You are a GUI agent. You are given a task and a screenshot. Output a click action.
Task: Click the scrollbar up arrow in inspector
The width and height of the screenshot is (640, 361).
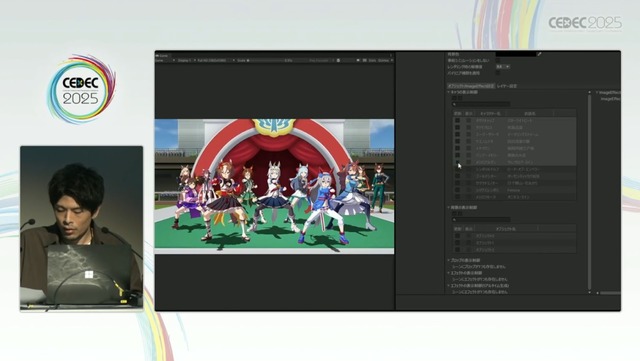(x=589, y=92)
